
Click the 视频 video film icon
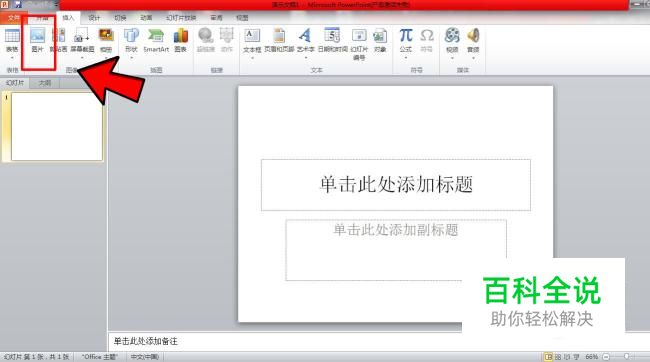452,35
